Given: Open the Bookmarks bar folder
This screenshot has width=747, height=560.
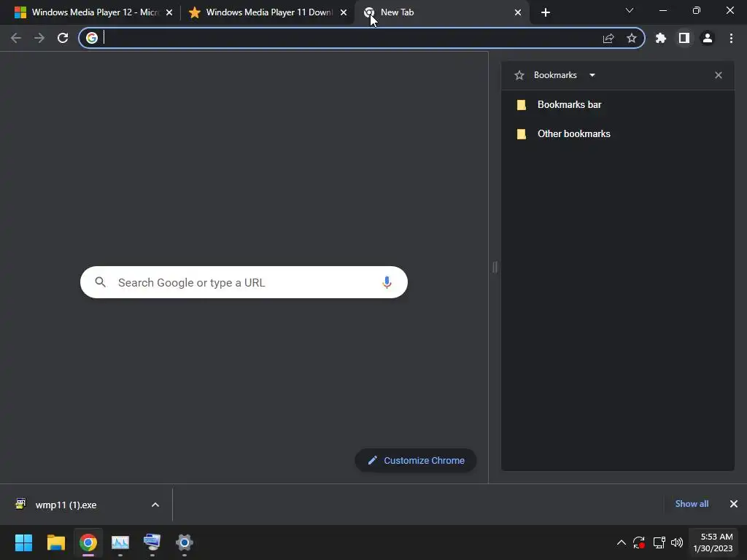Looking at the screenshot, I should [617, 105].
